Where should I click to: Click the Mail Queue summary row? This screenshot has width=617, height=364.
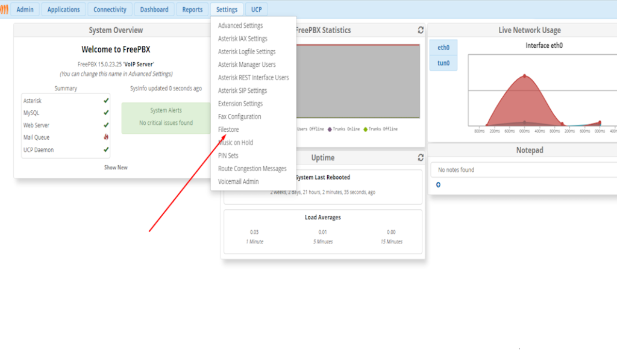tap(66, 137)
